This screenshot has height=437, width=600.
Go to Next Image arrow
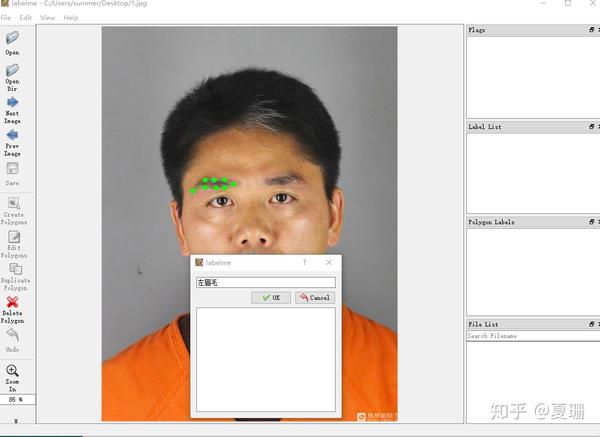12,103
